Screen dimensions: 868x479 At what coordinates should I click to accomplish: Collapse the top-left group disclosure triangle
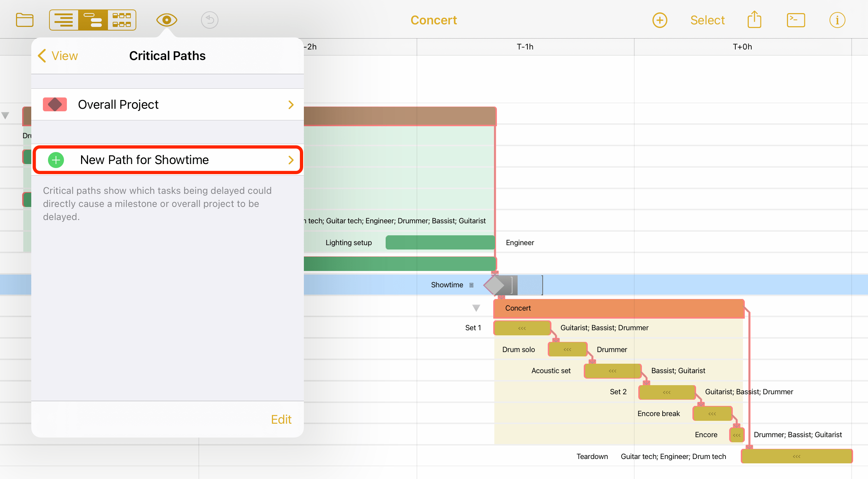click(x=5, y=116)
